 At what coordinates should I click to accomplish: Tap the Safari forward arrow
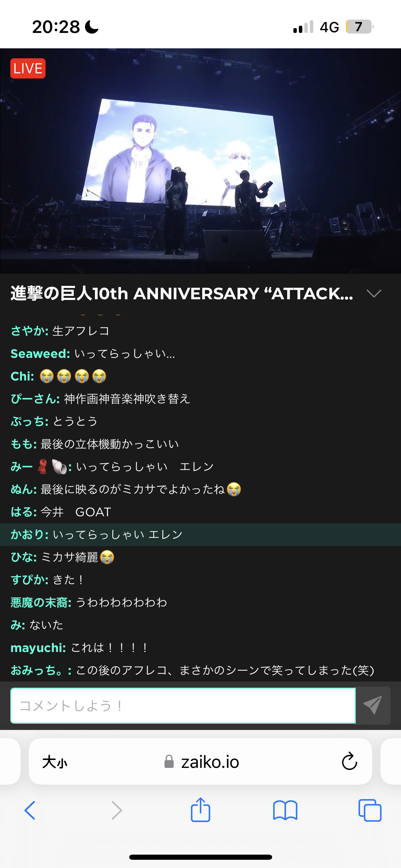coord(117,810)
